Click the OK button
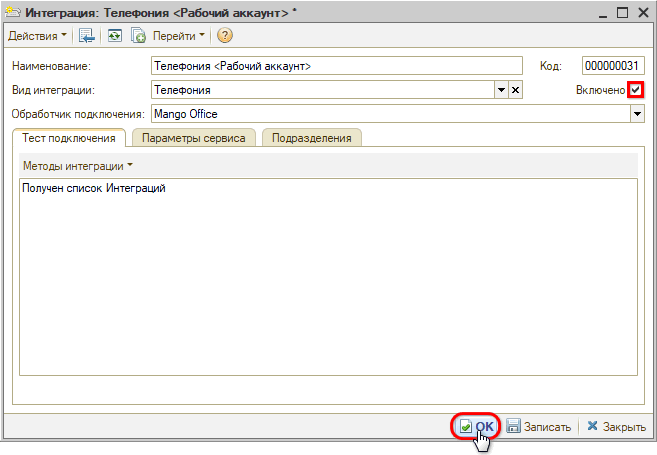This screenshot has width=657, height=455. click(x=476, y=426)
